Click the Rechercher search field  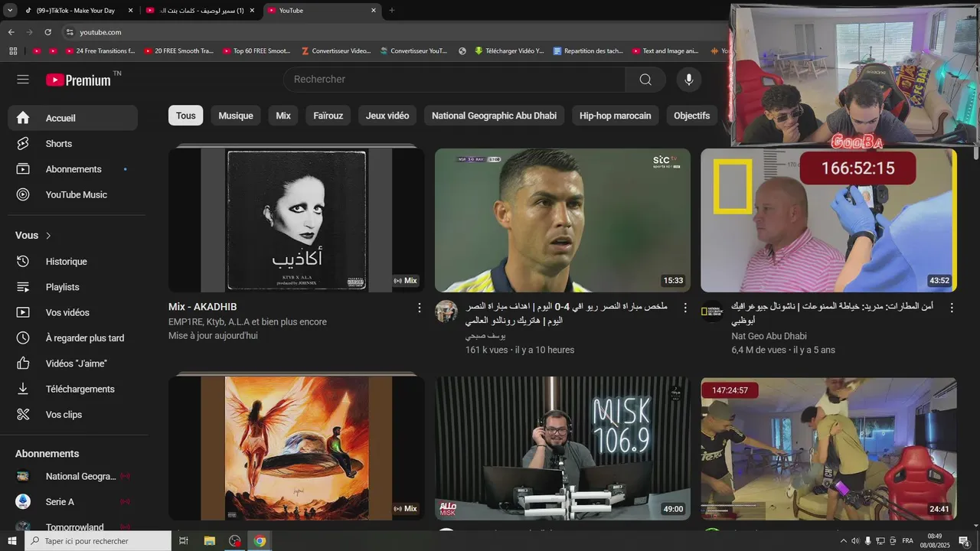[x=454, y=80]
